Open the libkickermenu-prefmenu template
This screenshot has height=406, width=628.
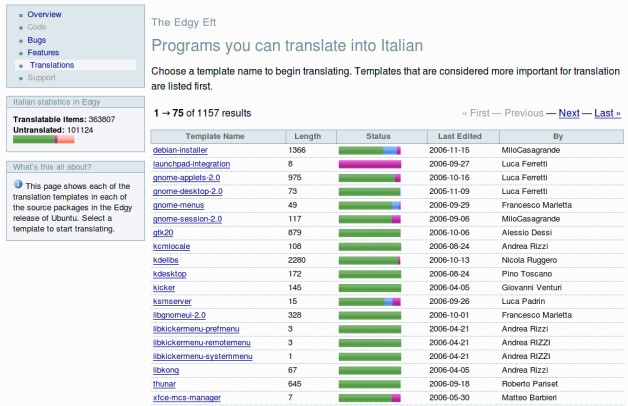point(196,329)
